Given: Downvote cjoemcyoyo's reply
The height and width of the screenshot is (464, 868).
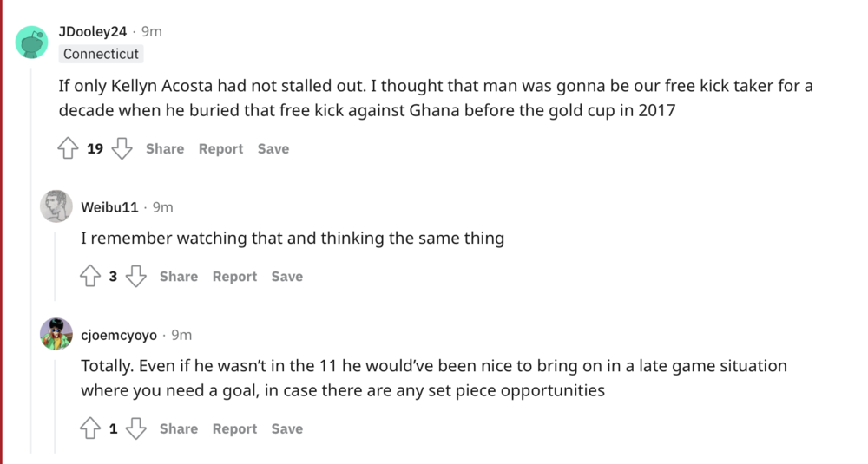Looking at the screenshot, I should tap(135, 428).
